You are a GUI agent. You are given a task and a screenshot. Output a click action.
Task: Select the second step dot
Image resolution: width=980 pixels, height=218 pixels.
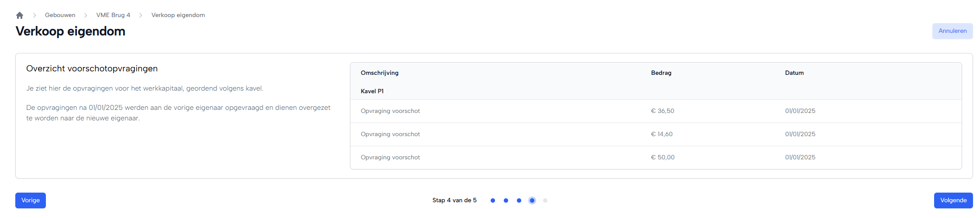coord(506,200)
